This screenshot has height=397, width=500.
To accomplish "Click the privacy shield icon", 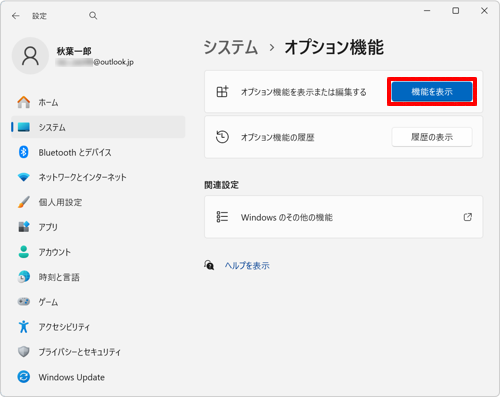I will pos(24,352).
